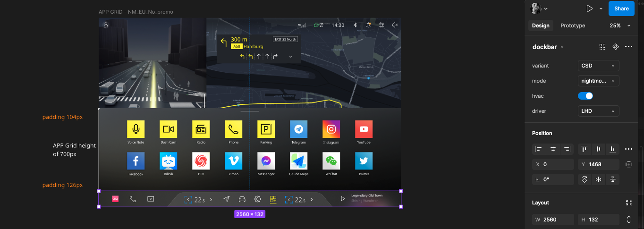Select the Bilibili app icon
644x229 pixels.
pos(168,161)
